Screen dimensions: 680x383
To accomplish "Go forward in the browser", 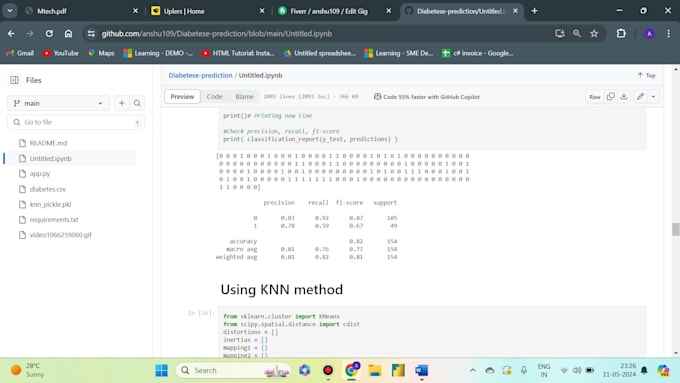I will click(x=30, y=33).
